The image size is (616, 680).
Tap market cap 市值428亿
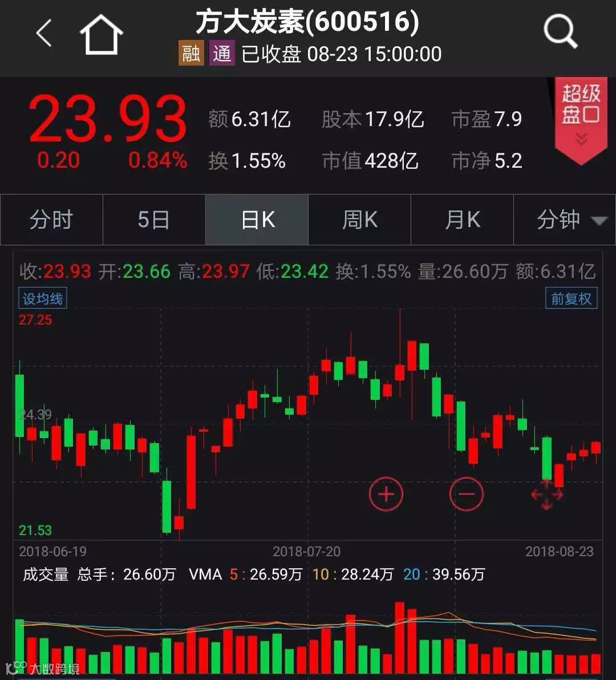pos(370,161)
